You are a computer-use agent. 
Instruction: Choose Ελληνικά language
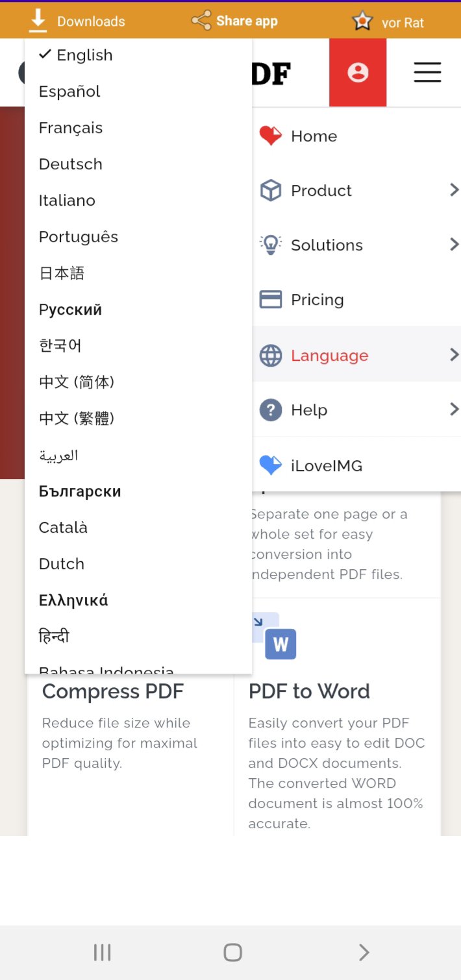tap(138, 600)
